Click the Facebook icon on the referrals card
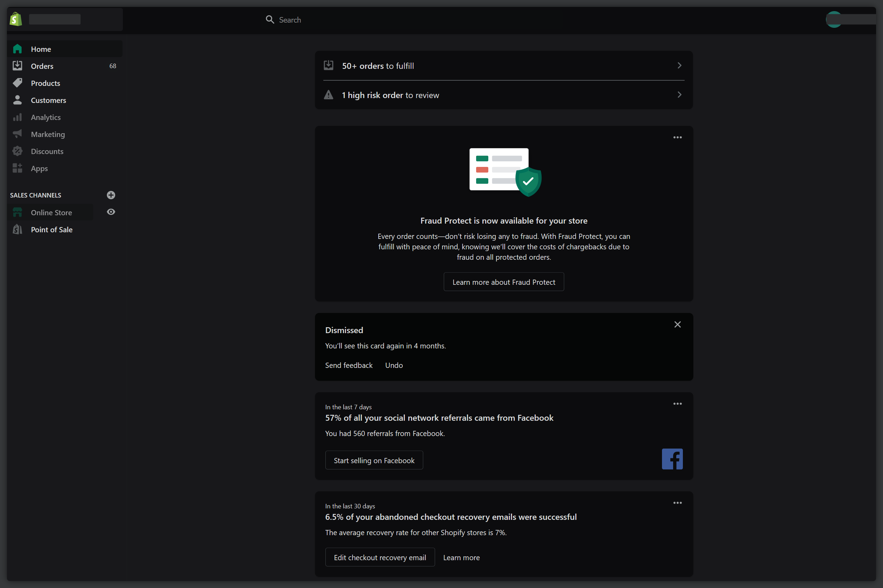Image resolution: width=883 pixels, height=588 pixels. (671, 459)
